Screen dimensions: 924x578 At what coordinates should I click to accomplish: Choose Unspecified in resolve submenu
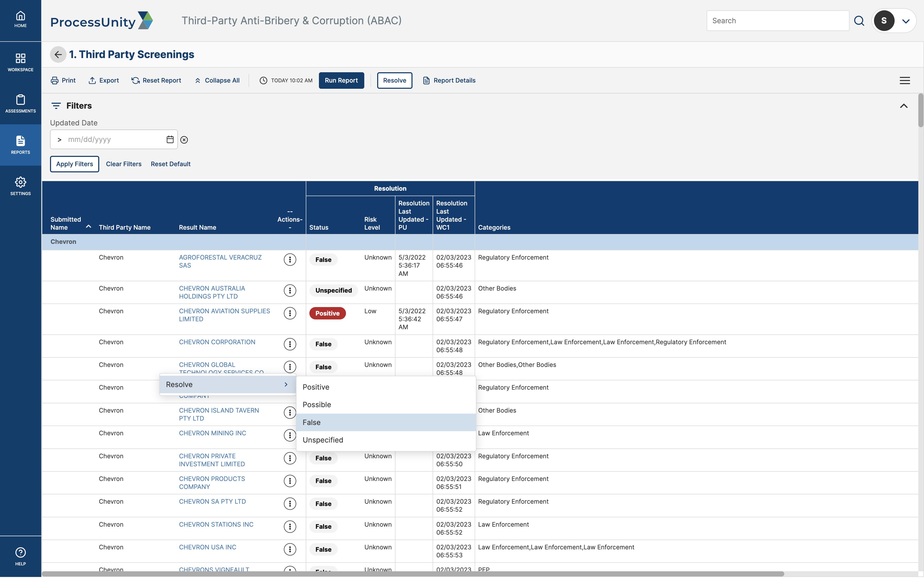tap(386, 440)
